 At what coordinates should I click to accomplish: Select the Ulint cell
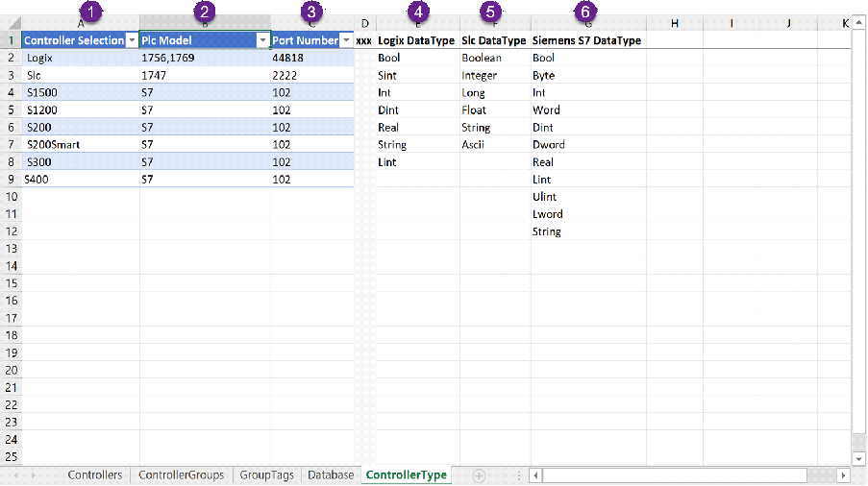[588, 196]
